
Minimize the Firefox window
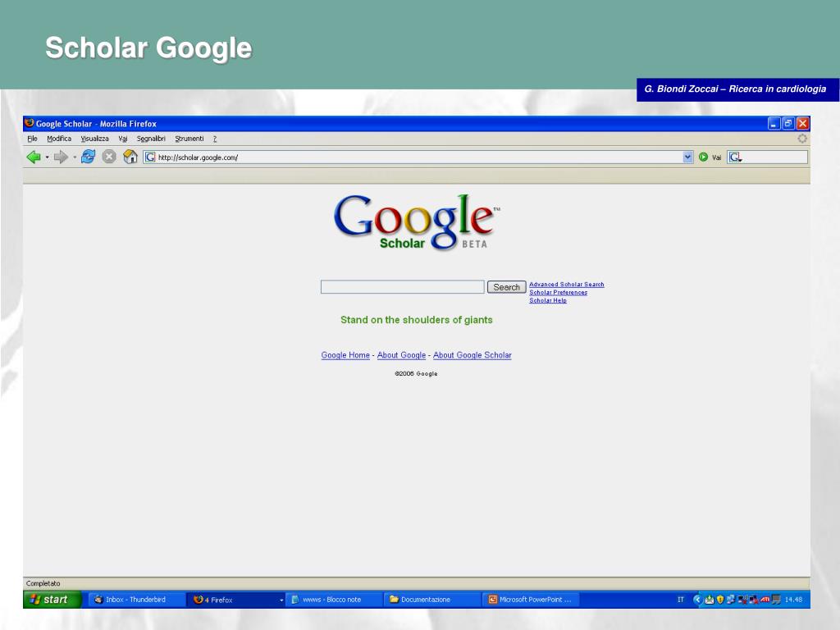774,124
